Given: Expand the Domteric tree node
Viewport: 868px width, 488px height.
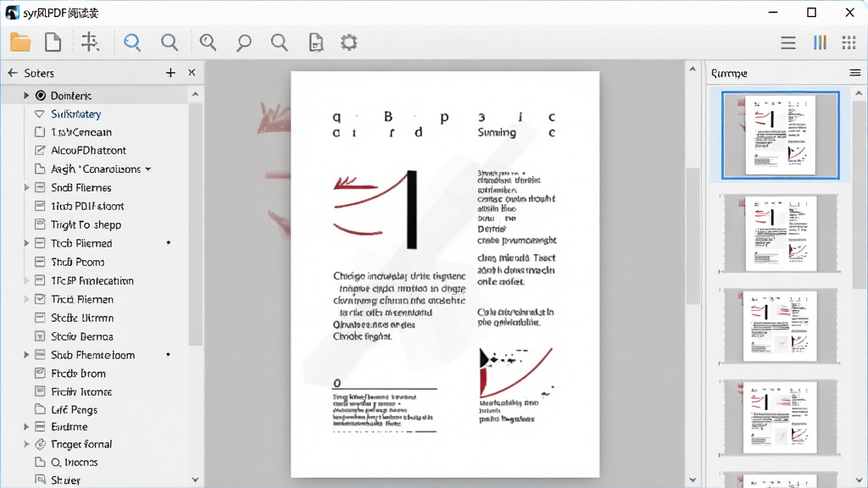Looking at the screenshot, I should point(26,96).
